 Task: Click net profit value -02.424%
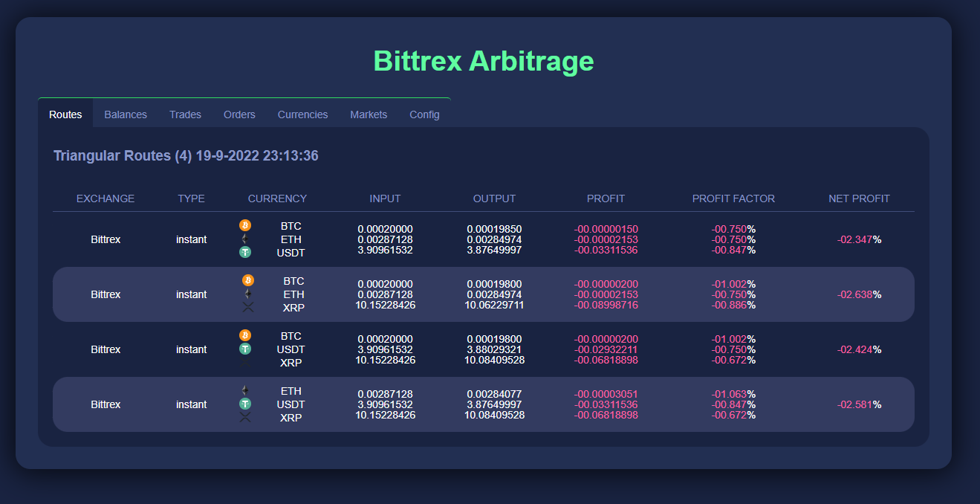(x=859, y=349)
